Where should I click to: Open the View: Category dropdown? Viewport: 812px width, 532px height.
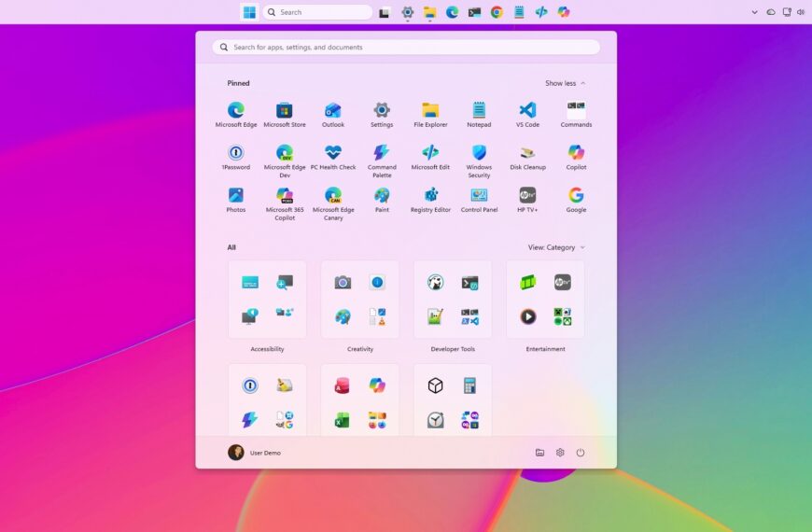[x=556, y=247]
